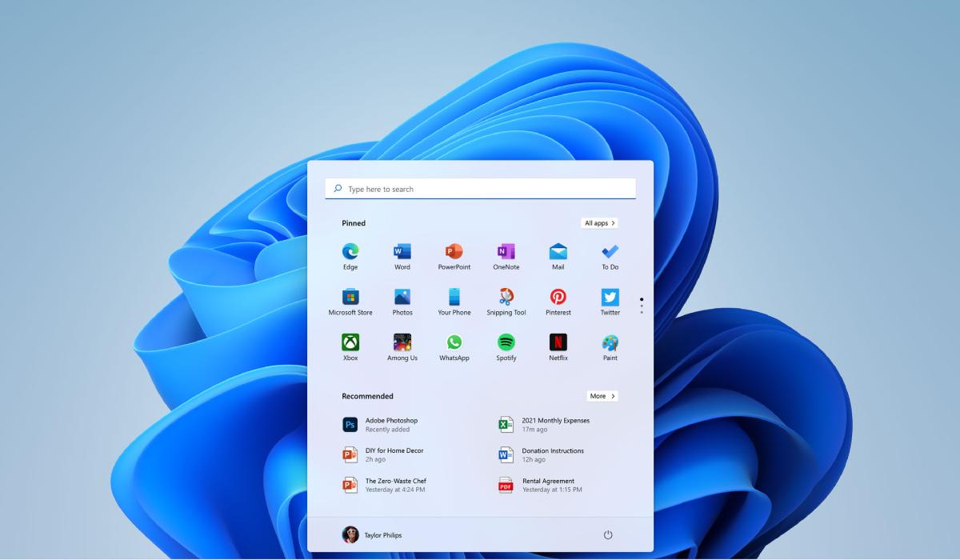Expand More recommended items
This screenshot has width=960, height=560.
(x=602, y=396)
